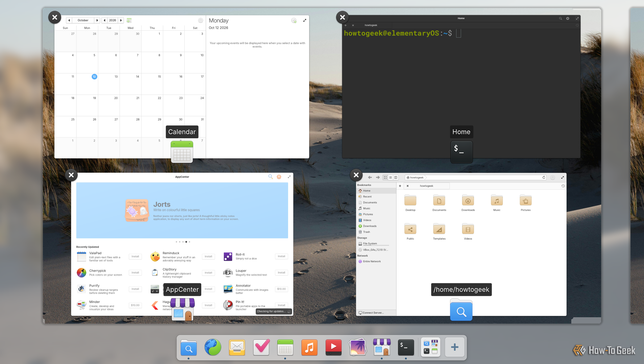Add a new workspace with the plus button
Screen dimensions: 644x364
tap(455, 347)
